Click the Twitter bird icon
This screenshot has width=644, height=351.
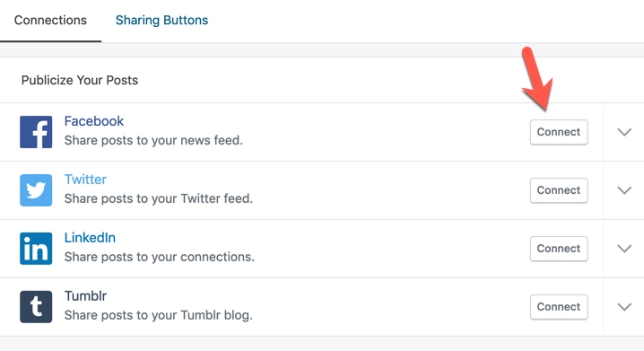pyautogui.click(x=36, y=190)
